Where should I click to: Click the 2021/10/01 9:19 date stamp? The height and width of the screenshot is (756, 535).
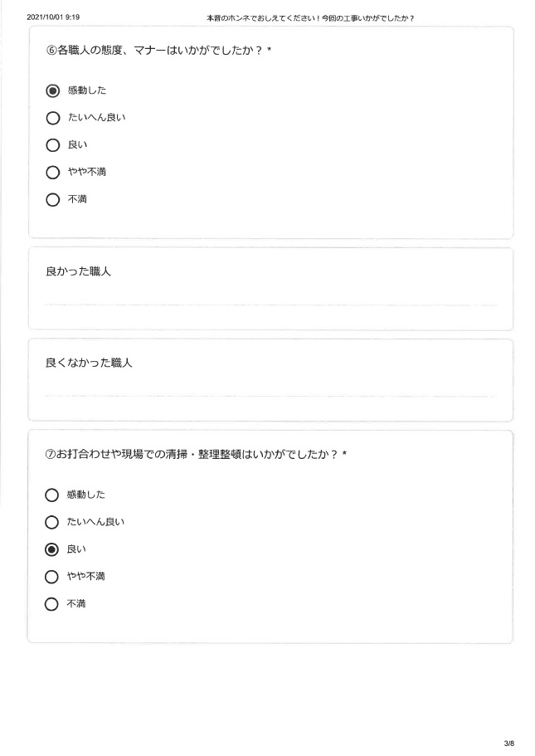53,17
